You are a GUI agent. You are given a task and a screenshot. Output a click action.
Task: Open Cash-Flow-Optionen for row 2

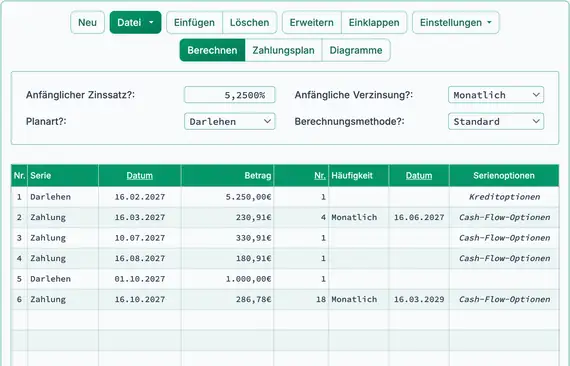pos(504,217)
